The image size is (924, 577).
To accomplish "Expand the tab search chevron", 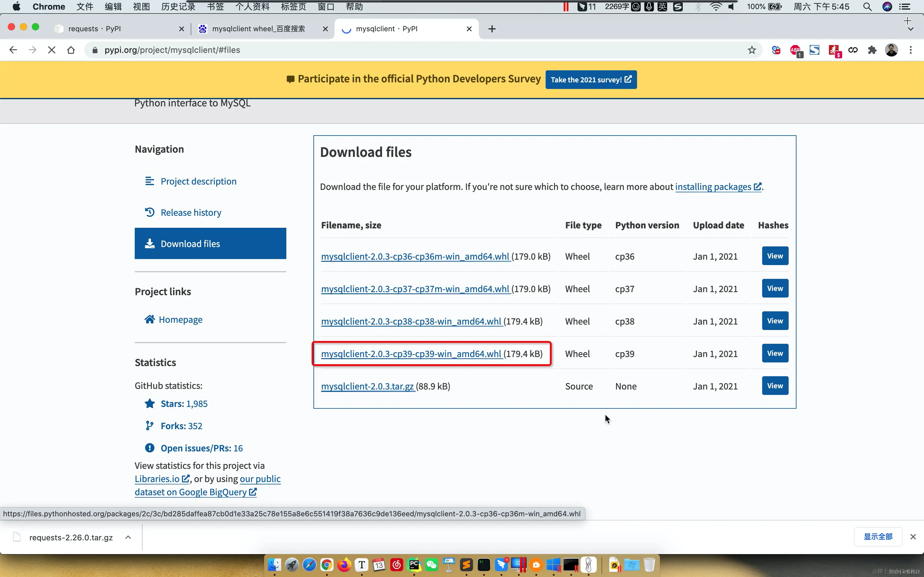I will pyautogui.click(x=911, y=29).
